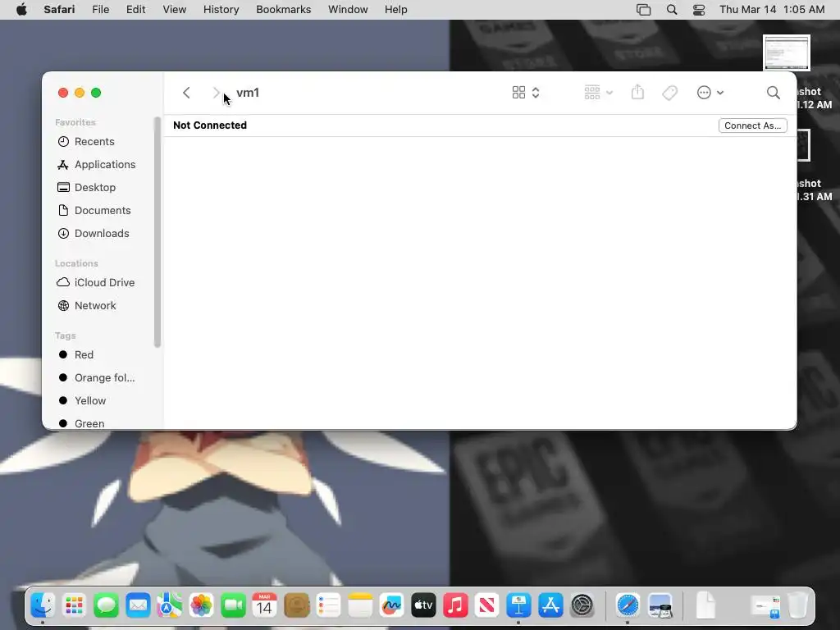
Task: Select Network in Locations
Action: click(x=87, y=305)
